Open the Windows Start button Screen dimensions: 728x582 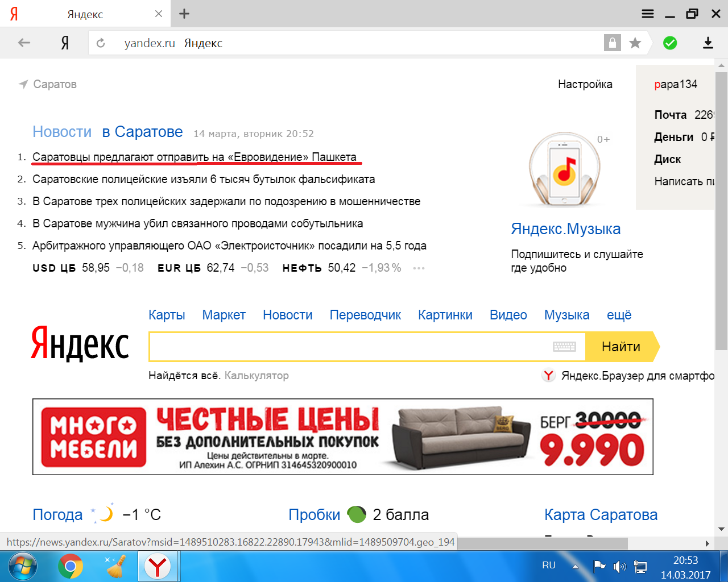pyautogui.click(x=23, y=567)
